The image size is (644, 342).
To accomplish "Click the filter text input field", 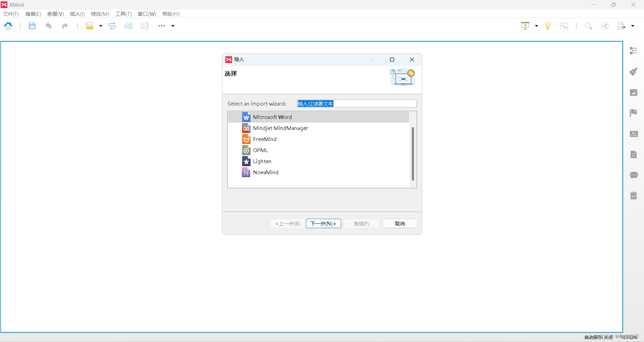I will 357,104.
